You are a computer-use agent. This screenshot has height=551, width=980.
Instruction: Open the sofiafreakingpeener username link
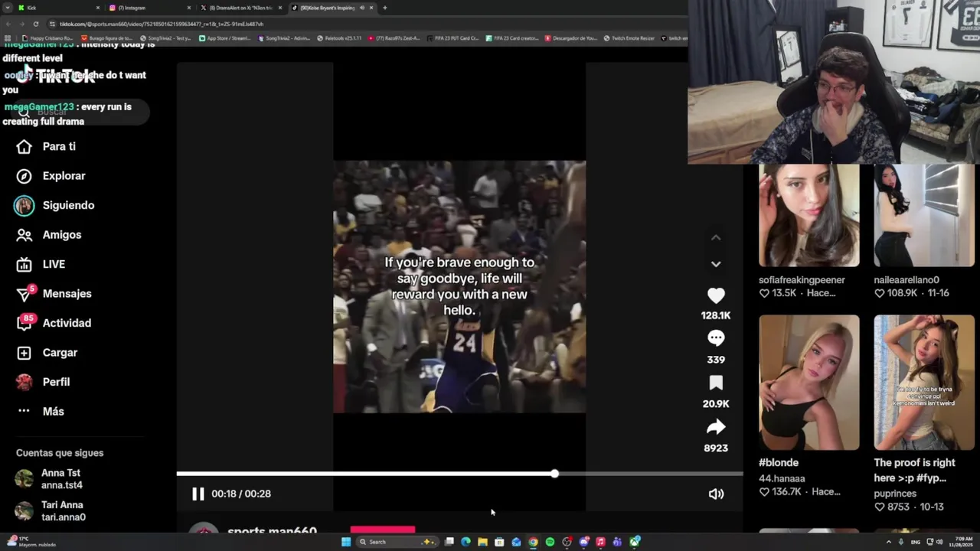coord(802,280)
